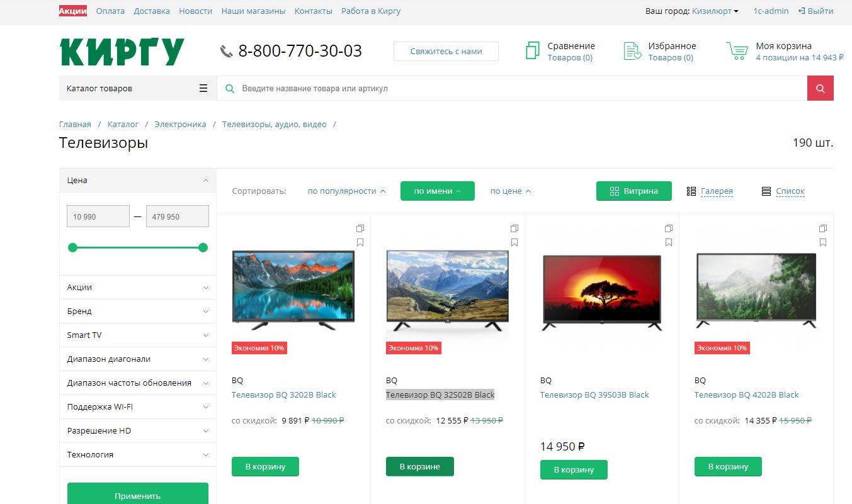Open BQ 39S03B sunset TV thumbnail

[x=602, y=293]
